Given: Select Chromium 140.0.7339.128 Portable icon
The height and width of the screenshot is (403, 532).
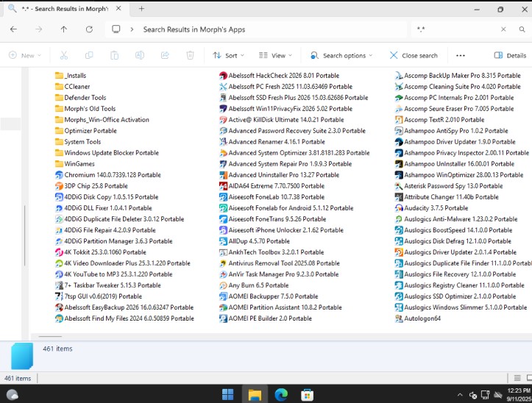Looking at the screenshot, I should pos(59,175).
